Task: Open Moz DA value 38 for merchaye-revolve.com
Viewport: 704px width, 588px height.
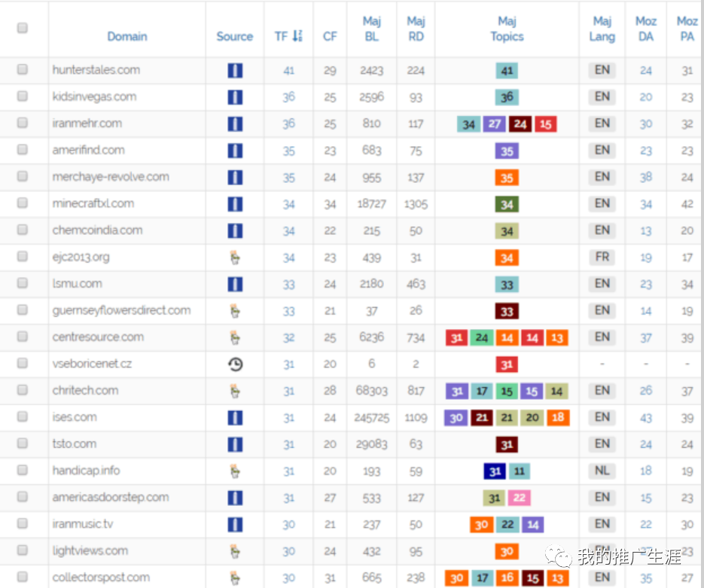Action: (646, 177)
